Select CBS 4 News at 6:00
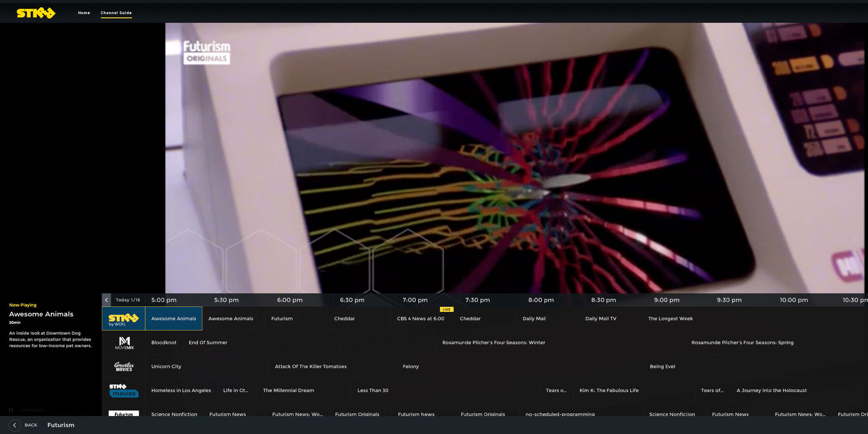Screen dimensions: 868x434 tap(422, 319)
